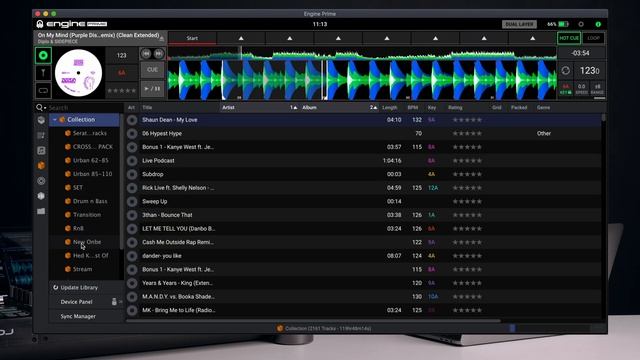Collapse the Collection tree node
640x360 pixels.
[55, 120]
